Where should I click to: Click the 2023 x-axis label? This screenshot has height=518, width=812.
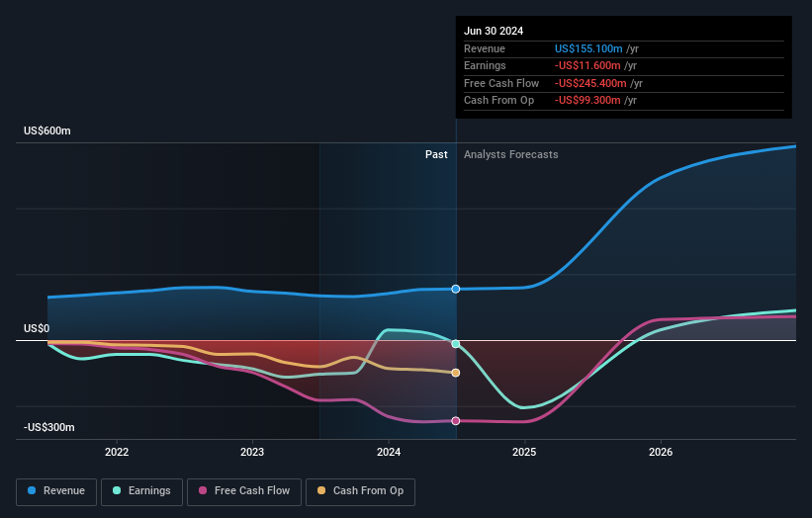(252, 452)
